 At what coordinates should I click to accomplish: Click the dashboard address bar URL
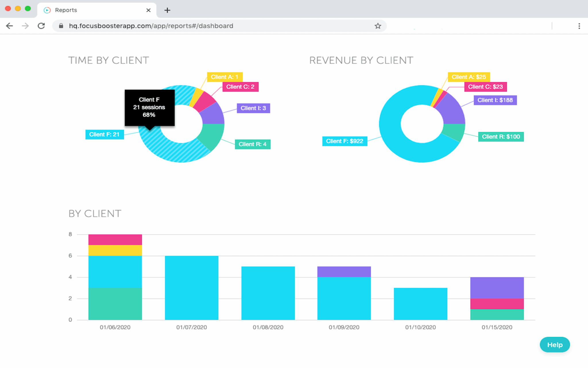coord(151,26)
